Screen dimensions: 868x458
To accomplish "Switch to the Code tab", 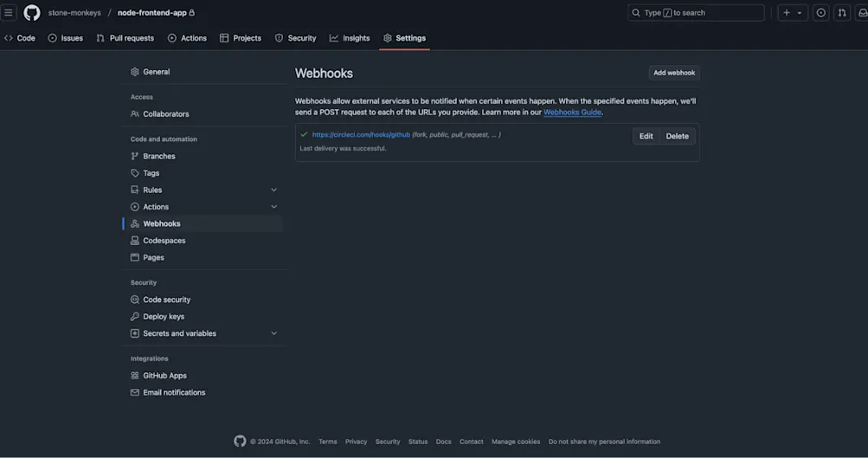I will [20, 38].
